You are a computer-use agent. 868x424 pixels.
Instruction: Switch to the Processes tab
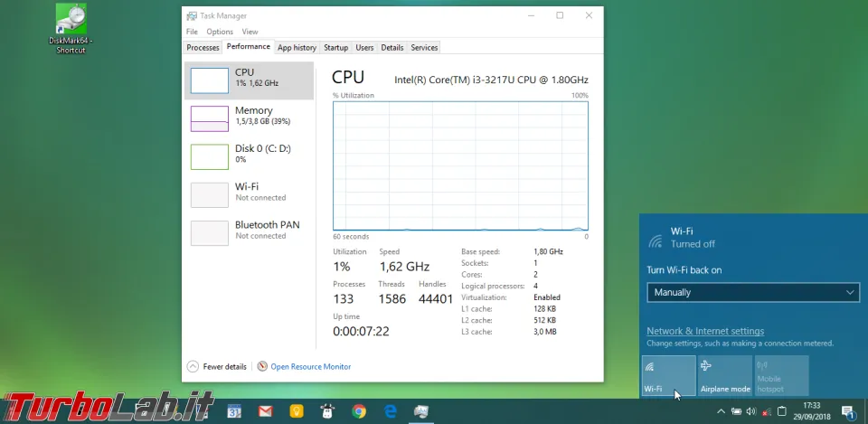click(x=203, y=47)
